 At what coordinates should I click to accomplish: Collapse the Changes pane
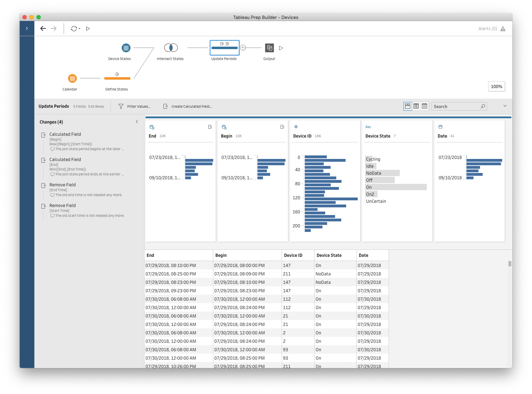[137, 122]
